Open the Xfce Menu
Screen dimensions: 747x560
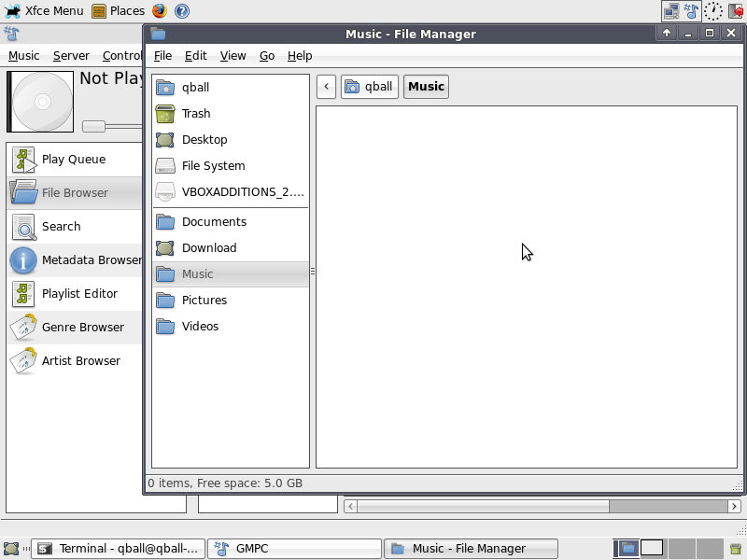(44, 10)
